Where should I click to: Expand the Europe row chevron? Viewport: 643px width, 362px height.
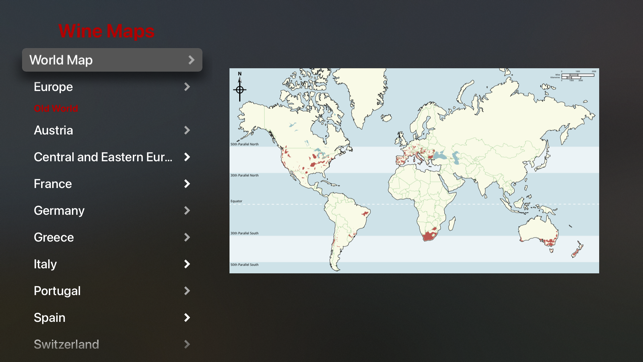(187, 87)
